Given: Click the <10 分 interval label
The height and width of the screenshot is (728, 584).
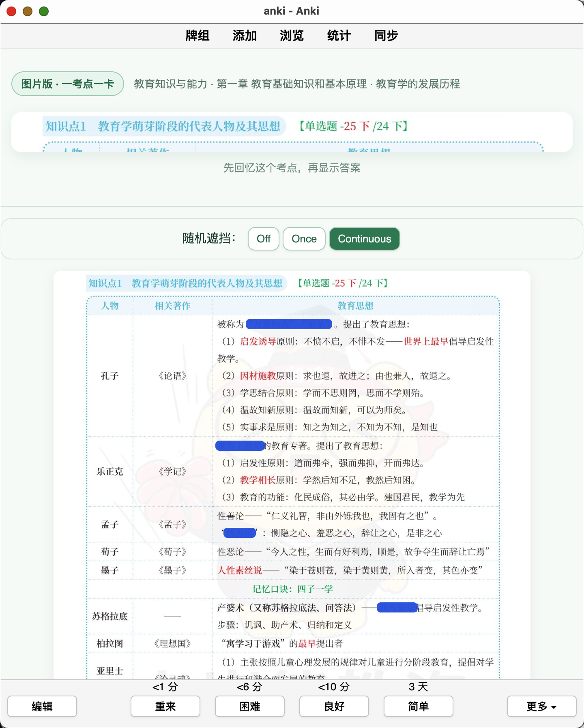Looking at the screenshot, I should (334, 687).
